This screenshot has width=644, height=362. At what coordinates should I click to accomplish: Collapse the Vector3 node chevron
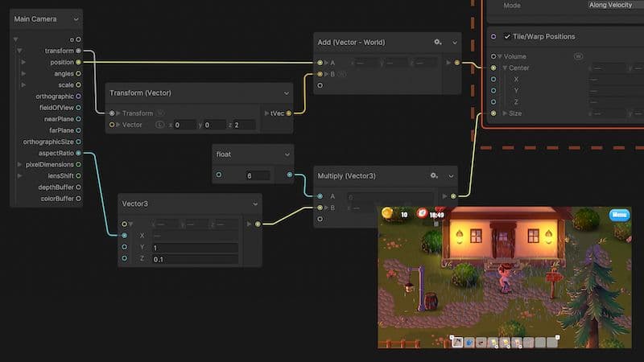pos(255,204)
